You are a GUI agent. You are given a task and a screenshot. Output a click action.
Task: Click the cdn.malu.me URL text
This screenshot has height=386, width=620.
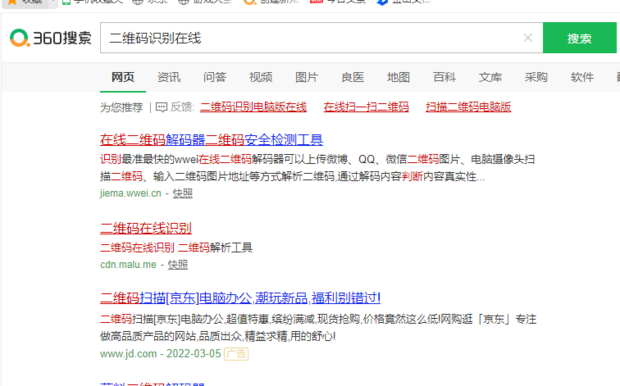[128, 265]
